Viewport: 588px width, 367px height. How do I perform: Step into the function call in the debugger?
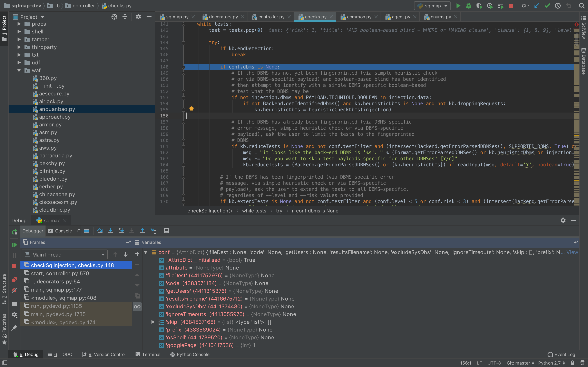point(110,231)
